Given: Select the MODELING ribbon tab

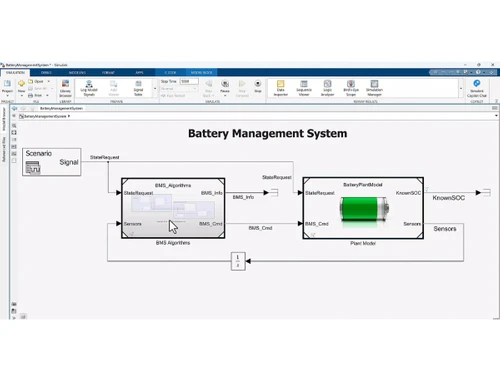Looking at the screenshot, I should 77,72.
